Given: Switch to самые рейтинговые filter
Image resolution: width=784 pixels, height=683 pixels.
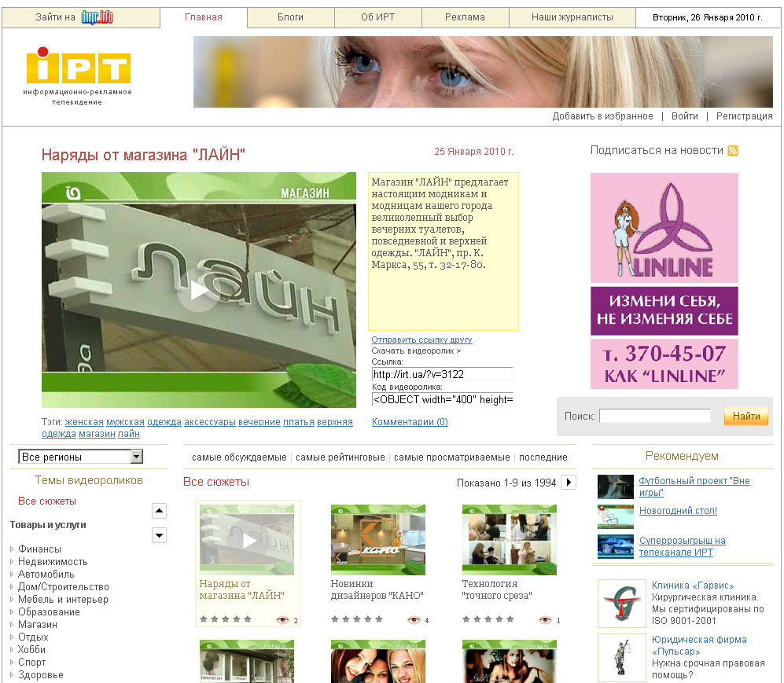Looking at the screenshot, I should (x=340, y=457).
